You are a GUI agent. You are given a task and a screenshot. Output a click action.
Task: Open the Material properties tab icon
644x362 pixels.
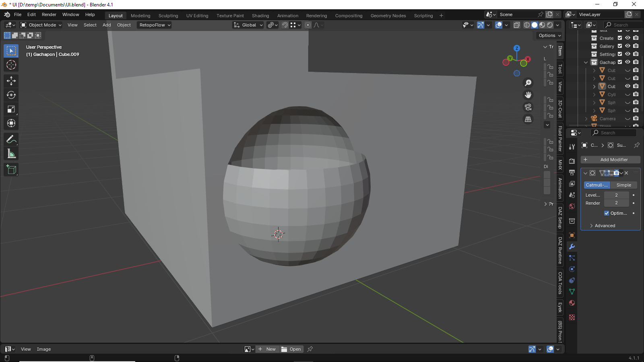click(x=572, y=303)
